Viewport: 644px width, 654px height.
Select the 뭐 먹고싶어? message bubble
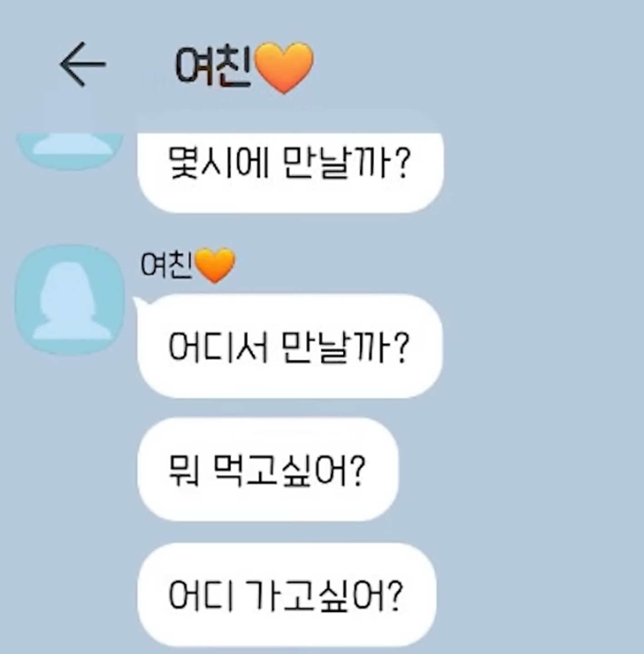coord(268,470)
